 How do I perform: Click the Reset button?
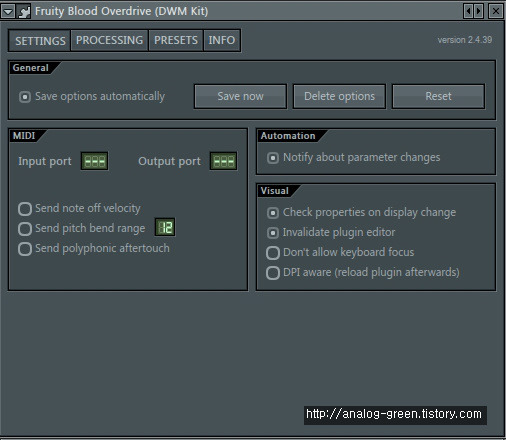tap(438, 96)
